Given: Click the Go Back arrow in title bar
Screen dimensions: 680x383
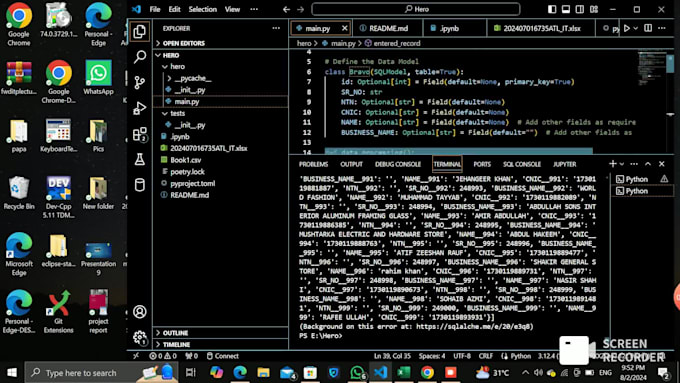Looking at the screenshot, I should [286, 9].
